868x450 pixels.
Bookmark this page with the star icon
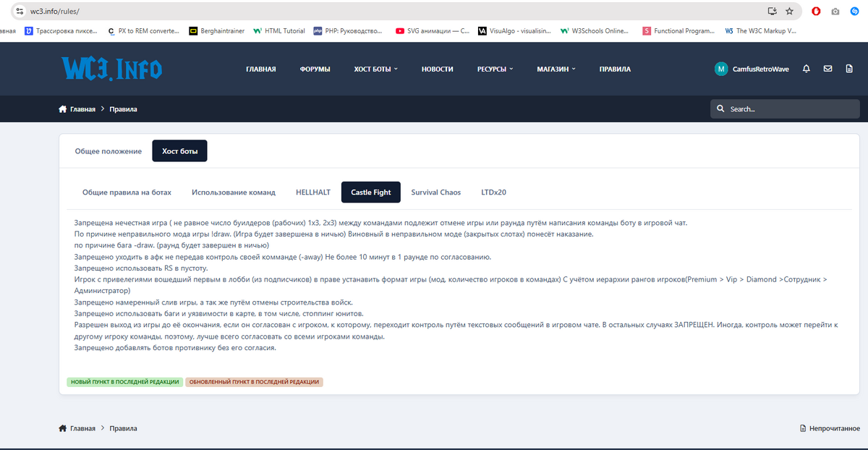(789, 12)
